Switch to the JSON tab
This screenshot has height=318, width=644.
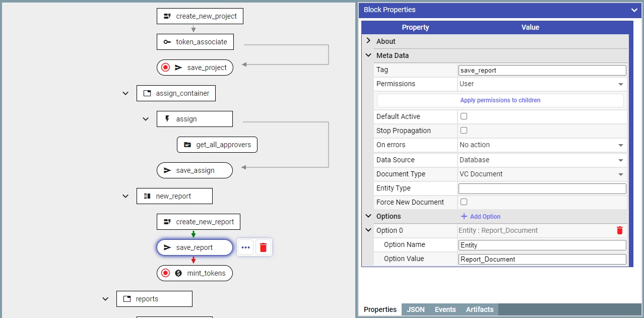click(x=415, y=309)
